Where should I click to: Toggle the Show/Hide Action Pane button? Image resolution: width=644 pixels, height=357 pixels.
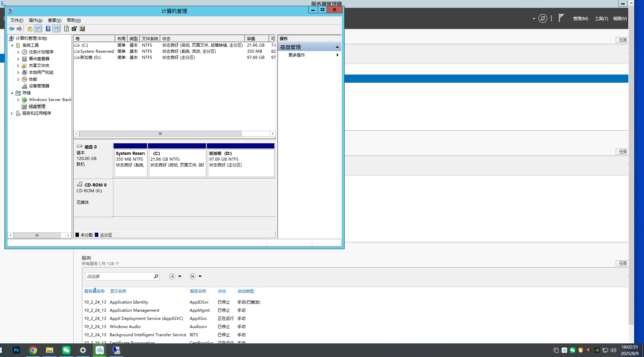(56, 29)
